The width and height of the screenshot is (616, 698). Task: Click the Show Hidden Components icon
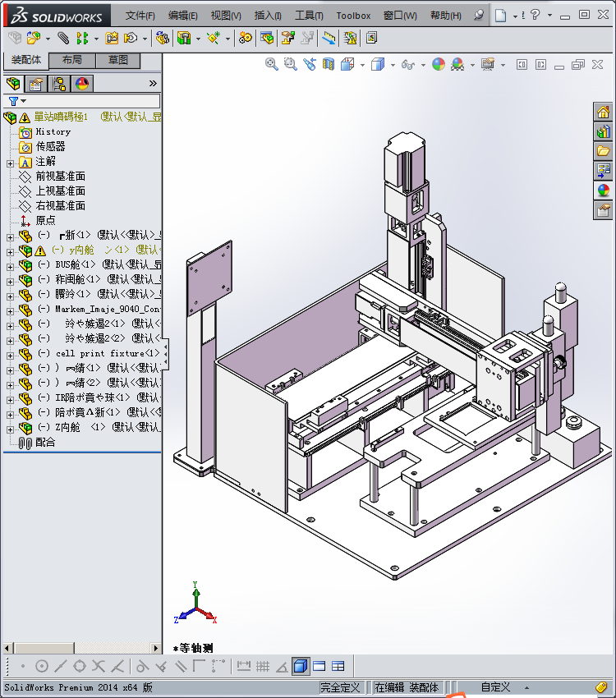pyautogui.click(x=163, y=39)
